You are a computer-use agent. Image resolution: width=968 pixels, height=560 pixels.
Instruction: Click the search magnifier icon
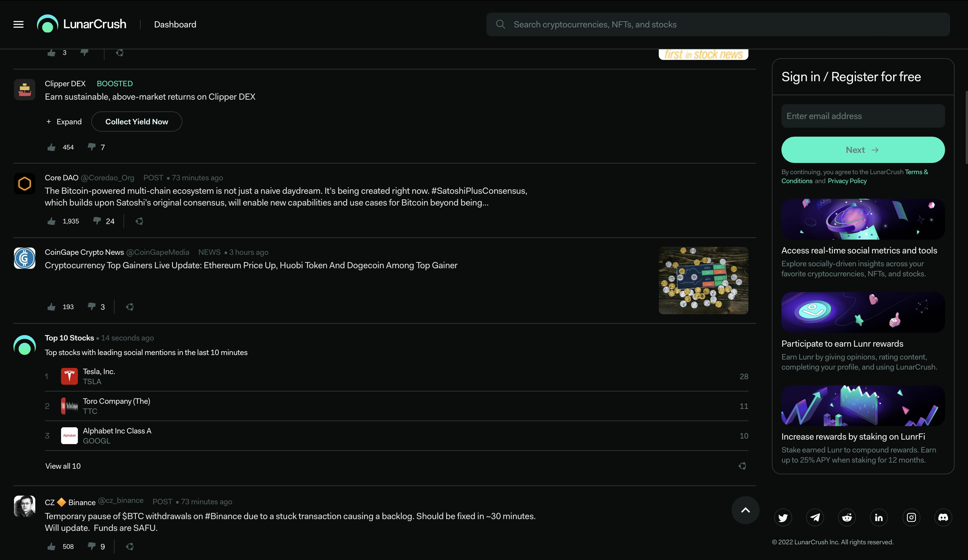click(500, 24)
